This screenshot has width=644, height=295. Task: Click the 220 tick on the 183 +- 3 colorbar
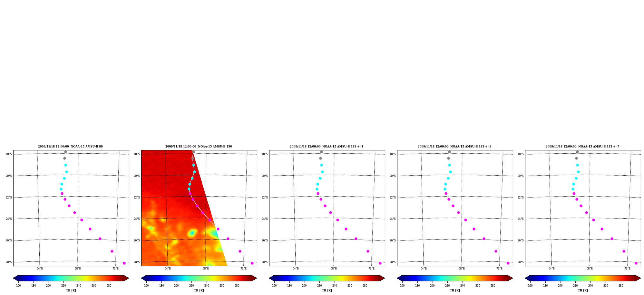(x=447, y=286)
